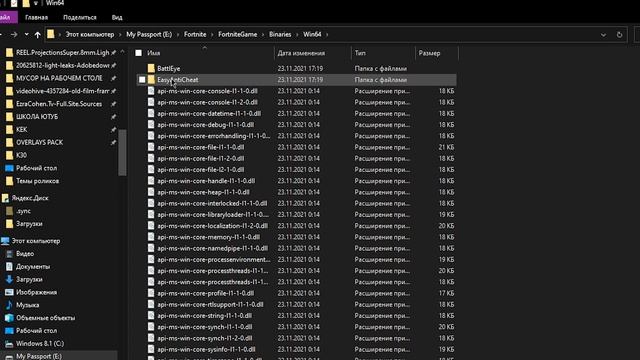Click Win64 breadcrumb segment
This screenshot has width=640, height=360.
tap(312, 35)
